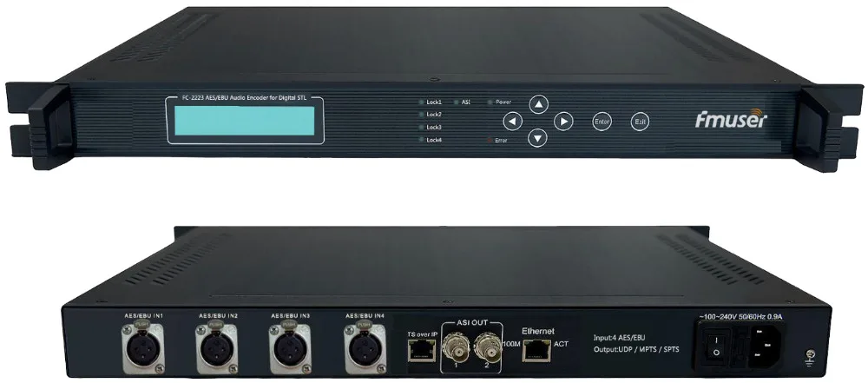Click the red Error indicator LED
This screenshot has height=383, width=868.
click(490, 140)
